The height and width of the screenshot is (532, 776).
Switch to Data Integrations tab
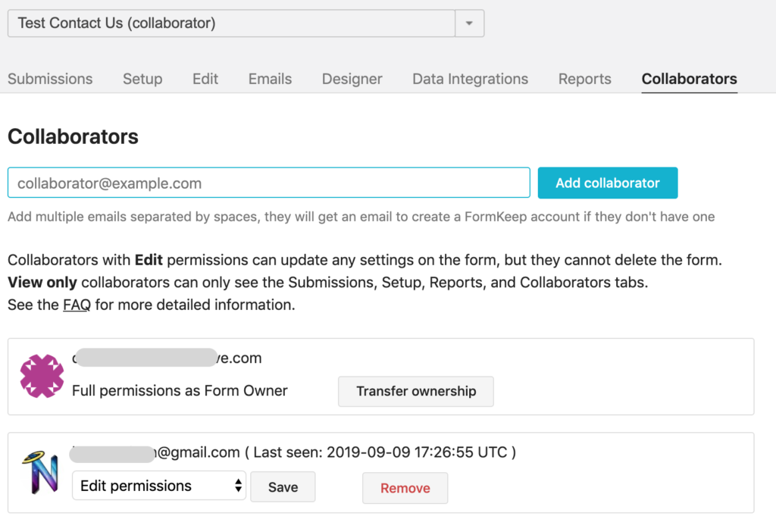tap(470, 79)
